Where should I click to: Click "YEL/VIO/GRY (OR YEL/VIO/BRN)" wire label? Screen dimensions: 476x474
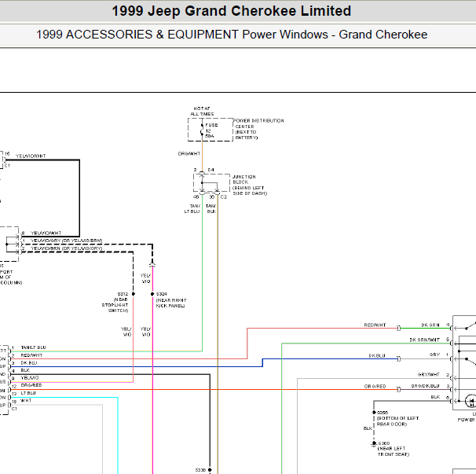(x=67, y=241)
